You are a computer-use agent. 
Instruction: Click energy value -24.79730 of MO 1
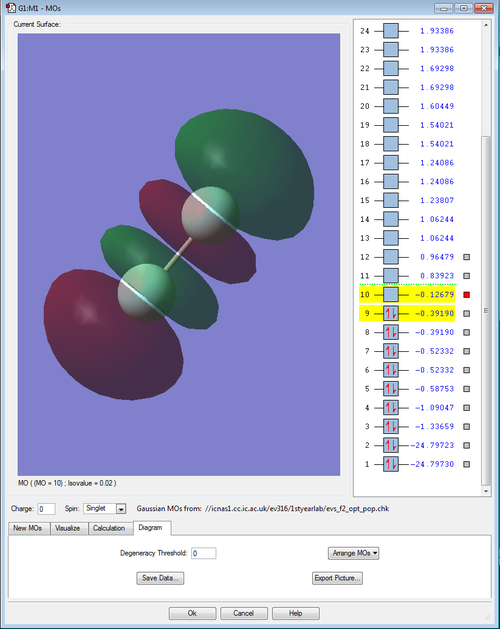(x=432, y=465)
